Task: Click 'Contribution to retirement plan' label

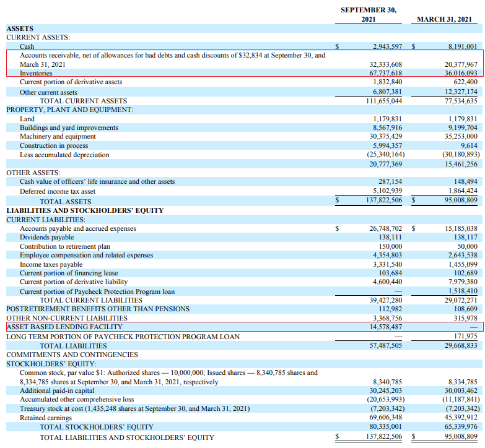Action: (65, 246)
